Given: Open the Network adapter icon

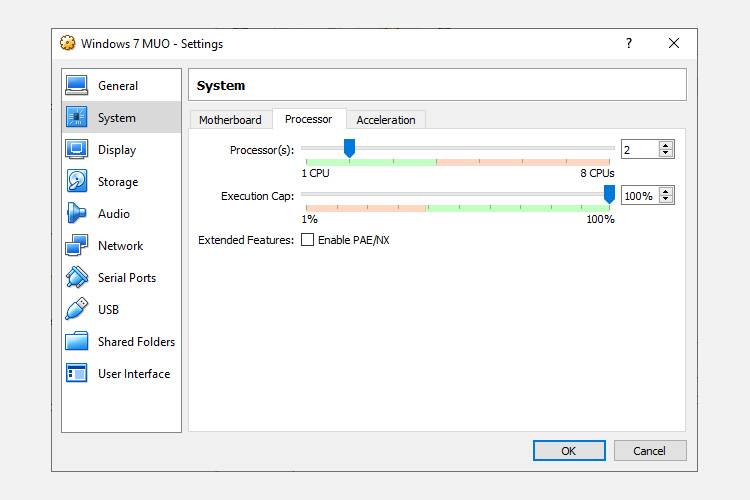Looking at the screenshot, I should pos(77,246).
